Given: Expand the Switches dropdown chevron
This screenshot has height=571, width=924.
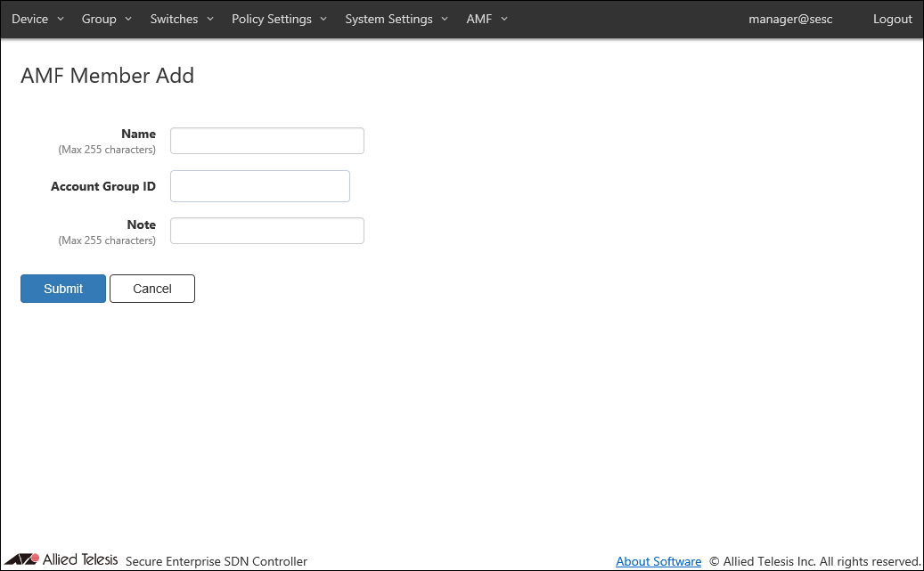Looking at the screenshot, I should click(x=210, y=19).
